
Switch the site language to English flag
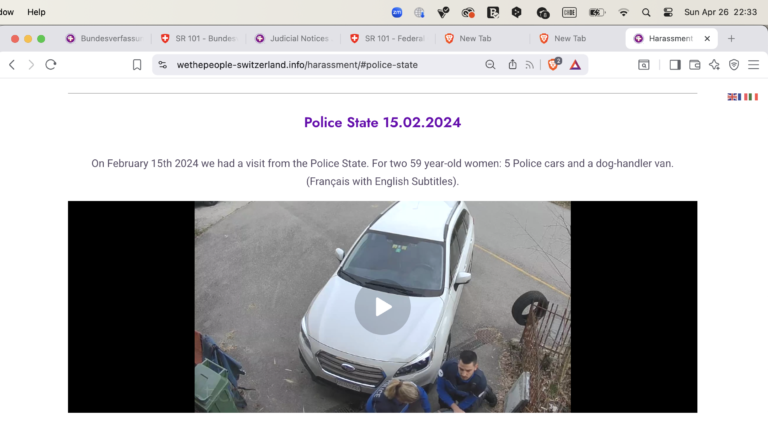pyautogui.click(x=732, y=97)
